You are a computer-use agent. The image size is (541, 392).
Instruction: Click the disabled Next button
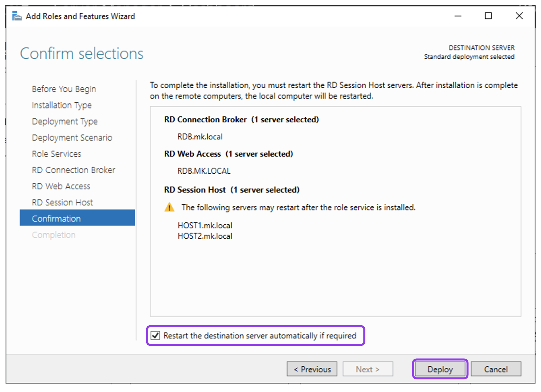(x=368, y=369)
